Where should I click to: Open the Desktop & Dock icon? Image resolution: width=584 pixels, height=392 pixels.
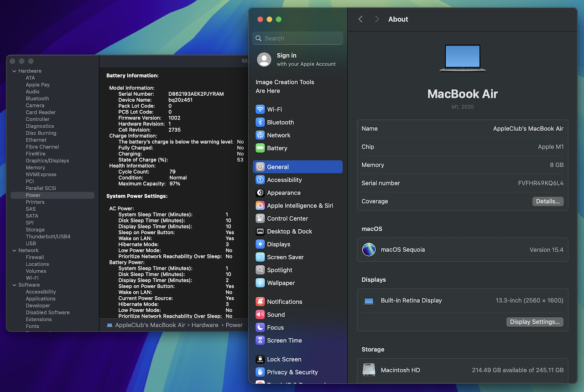[260, 232]
